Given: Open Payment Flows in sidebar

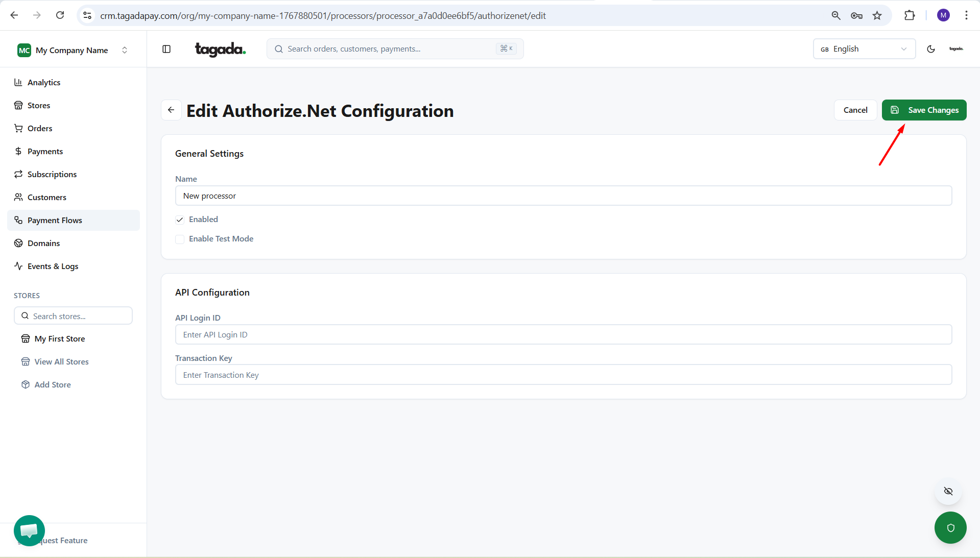Looking at the screenshot, I should pos(55,220).
